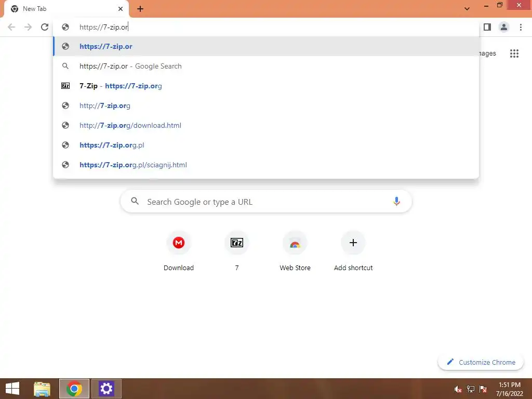Open the tab search chevron

(467, 9)
